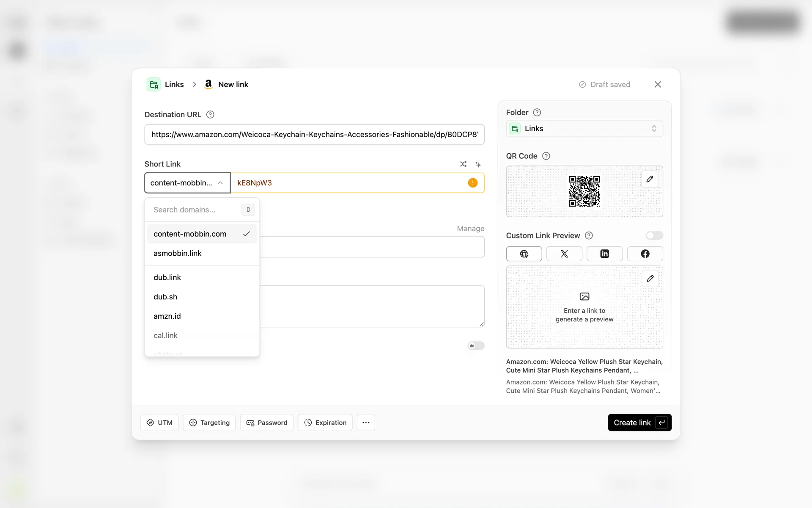Open the more options ellipsis menu

coord(366,422)
